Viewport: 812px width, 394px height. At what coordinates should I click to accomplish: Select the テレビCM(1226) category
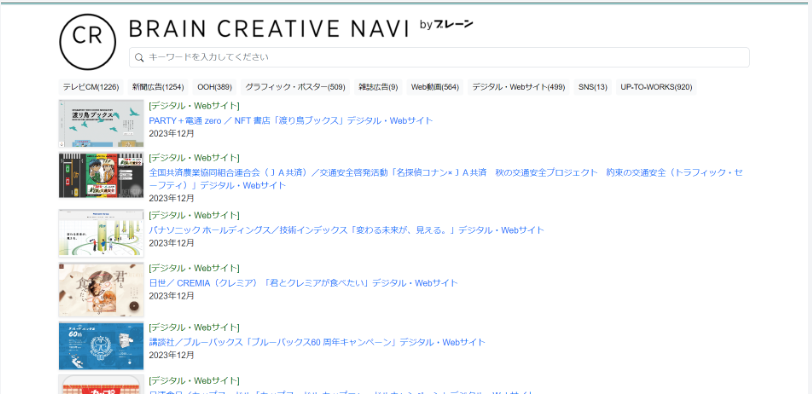pos(91,87)
